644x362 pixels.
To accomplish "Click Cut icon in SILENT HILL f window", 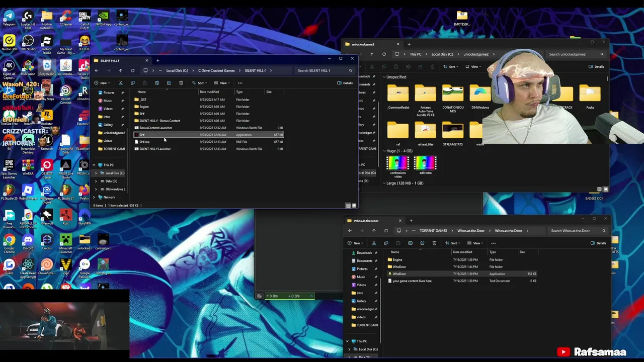I will click(x=120, y=83).
